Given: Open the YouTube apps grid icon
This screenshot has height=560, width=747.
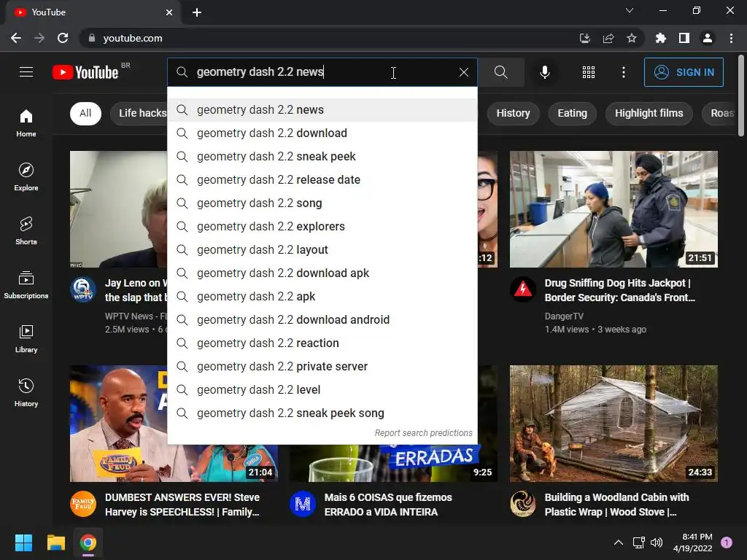Looking at the screenshot, I should click(x=589, y=72).
